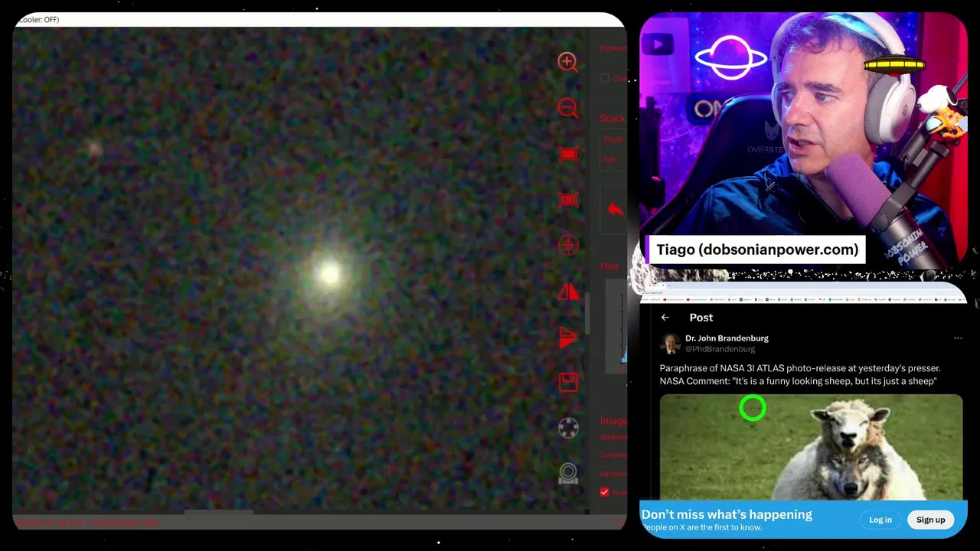Zoom out with the minus magnifier
980x551 pixels.
(x=567, y=108)
